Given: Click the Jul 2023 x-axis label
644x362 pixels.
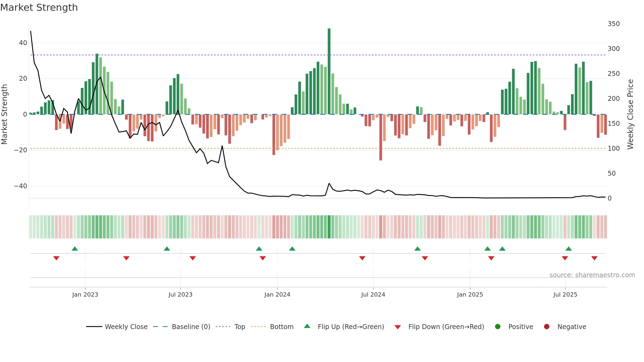Looking at the screenshot, I should tap(180, 294).
